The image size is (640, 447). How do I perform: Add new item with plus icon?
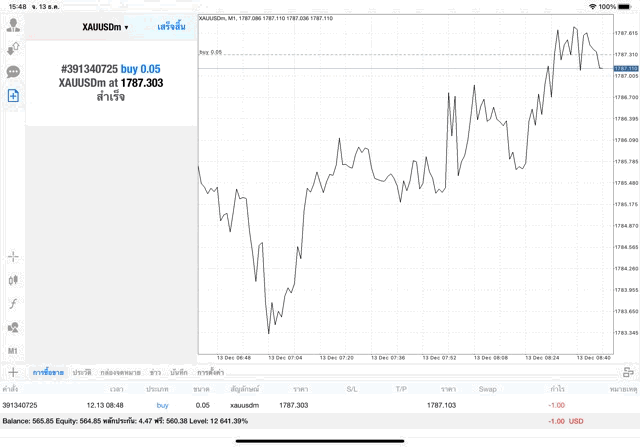(13, 372)
